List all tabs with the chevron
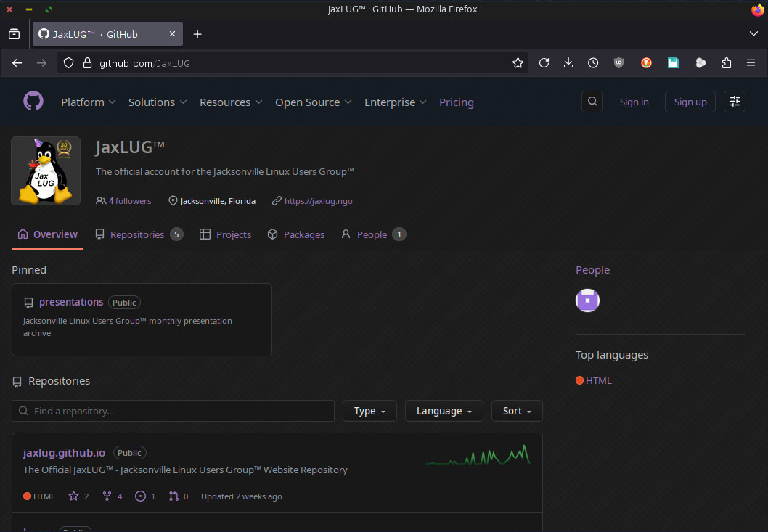The width and height of the screenshot is (768, 532). coord(753,33)
